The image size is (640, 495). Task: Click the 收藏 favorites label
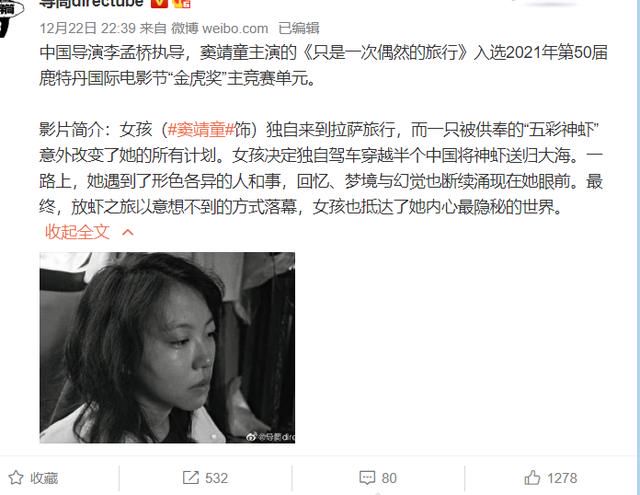tap(44, 478)
